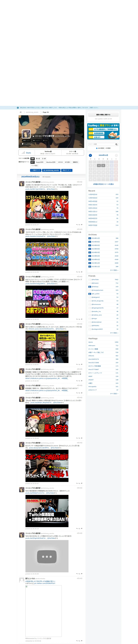The image size is (138, 644).
Task: Open 2024年04月 archive list icon
Action: [90, 249]
